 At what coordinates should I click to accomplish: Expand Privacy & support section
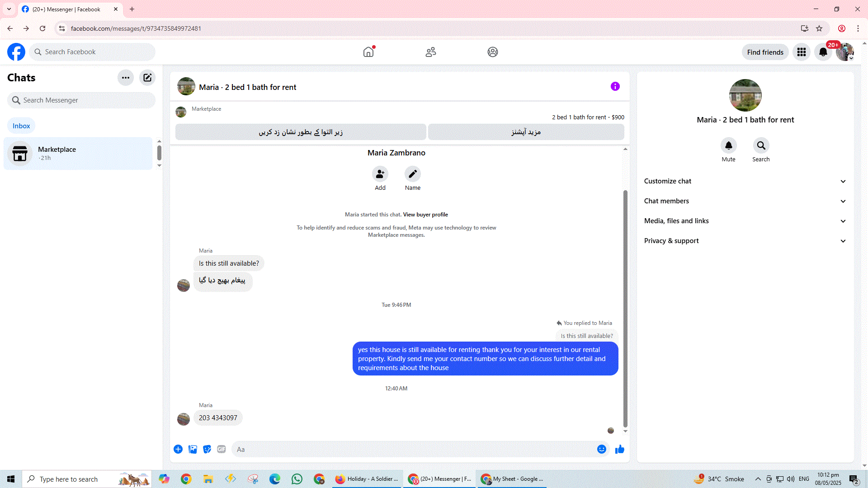(745, 241)
